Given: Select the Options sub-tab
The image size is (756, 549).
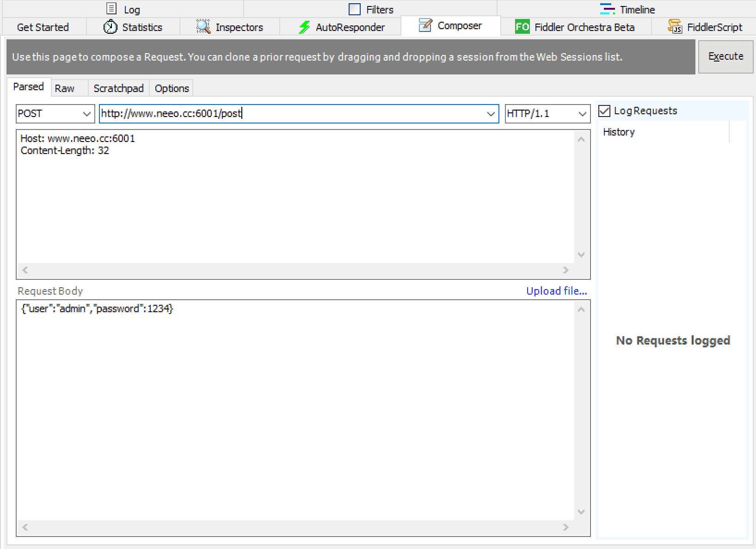Looking at the screenshot, I should click(x=172, y=88).
